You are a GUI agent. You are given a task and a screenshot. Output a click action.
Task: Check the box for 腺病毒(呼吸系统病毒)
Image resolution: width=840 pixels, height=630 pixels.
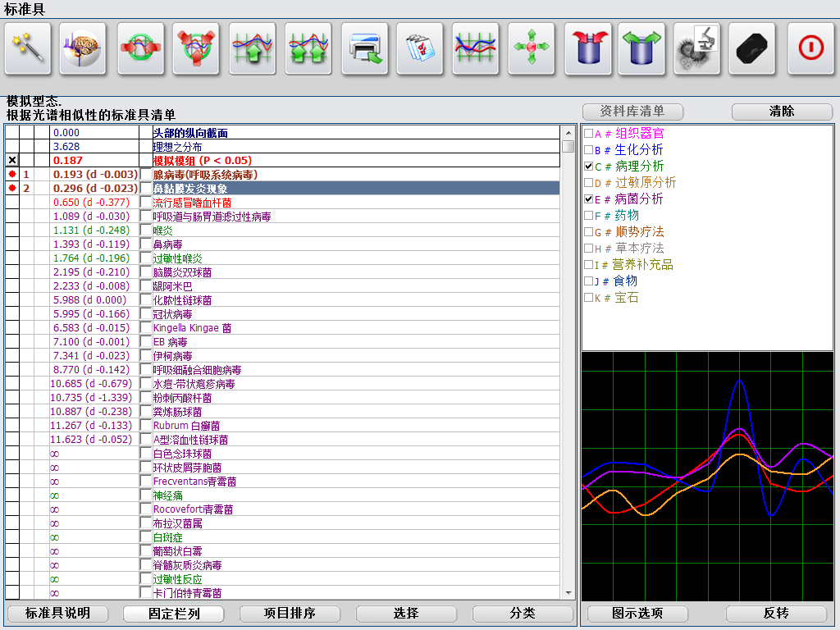(x=145, y=174)
